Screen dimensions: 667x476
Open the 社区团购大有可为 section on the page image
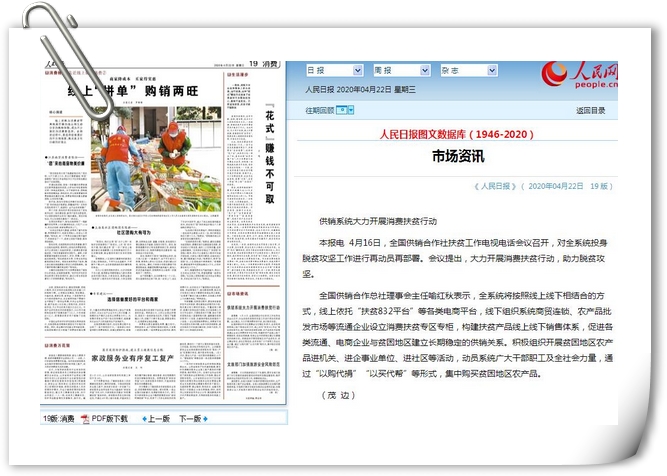point(134,233)
